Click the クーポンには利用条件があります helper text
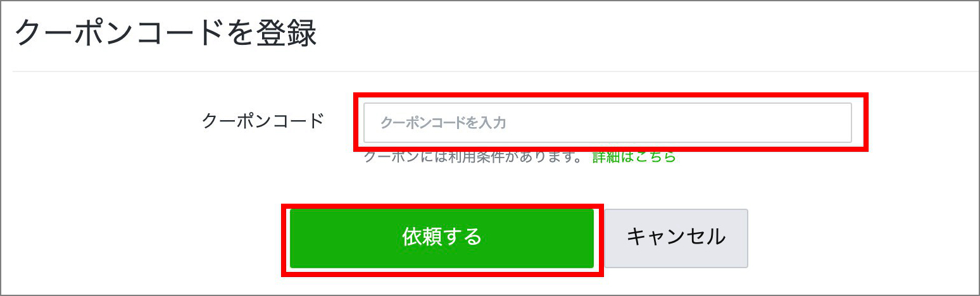The width and height of the screenshot is (980, 296). pyautogui.click(x=472, y=157)
